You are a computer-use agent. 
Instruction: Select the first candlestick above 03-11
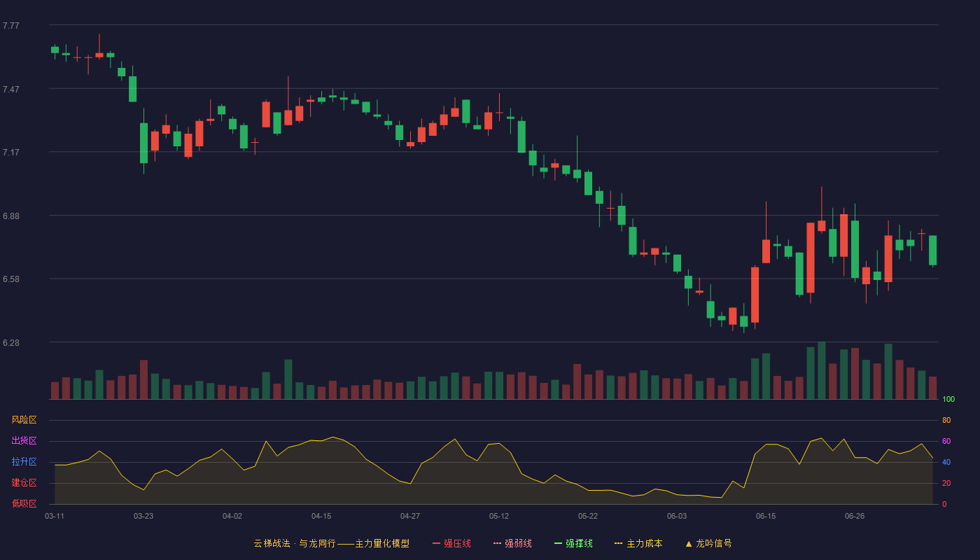55,50
